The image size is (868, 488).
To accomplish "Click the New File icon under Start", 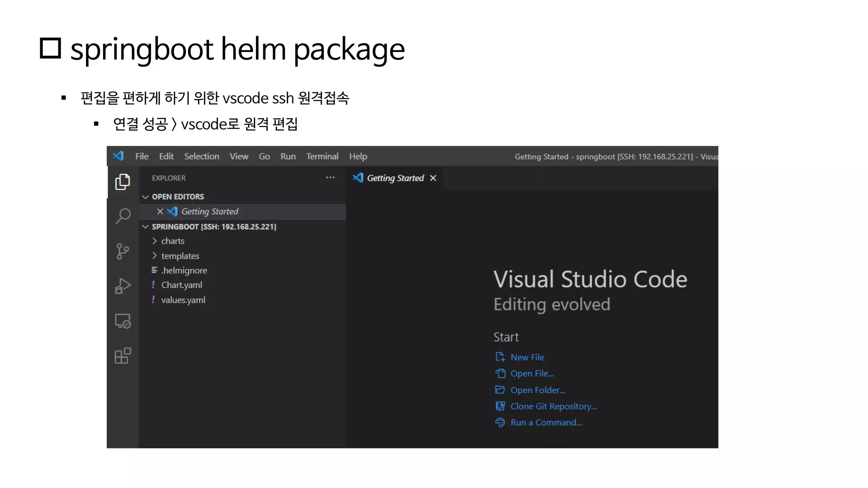I will (500, 357).
